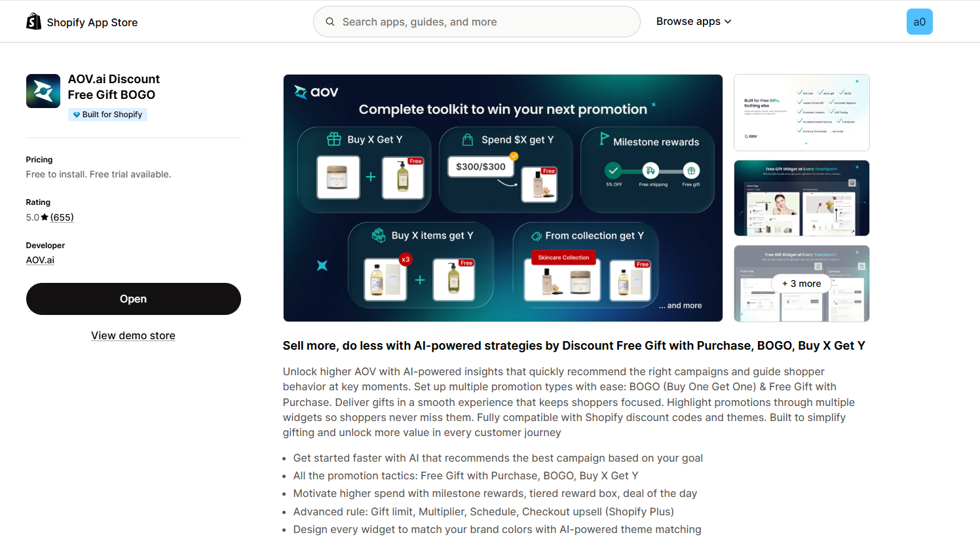Click into the search apps field

477,21
